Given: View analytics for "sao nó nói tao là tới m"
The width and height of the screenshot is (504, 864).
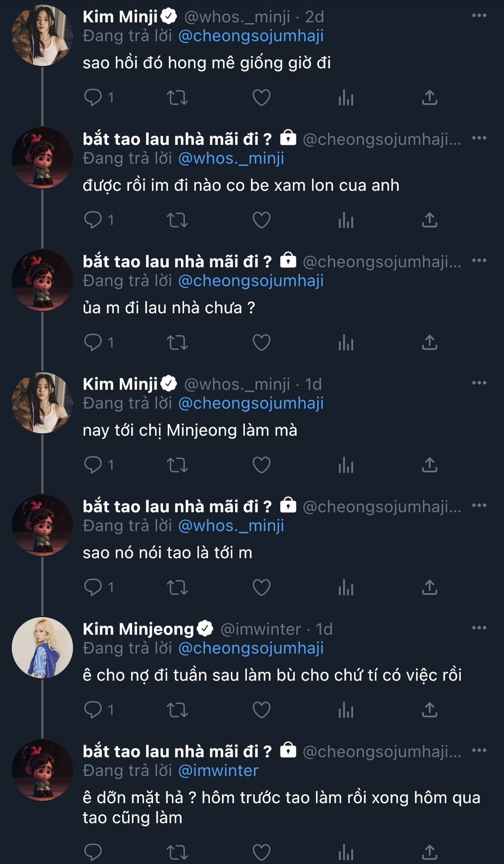Looking at the screenshot, I should pos(346,587).
